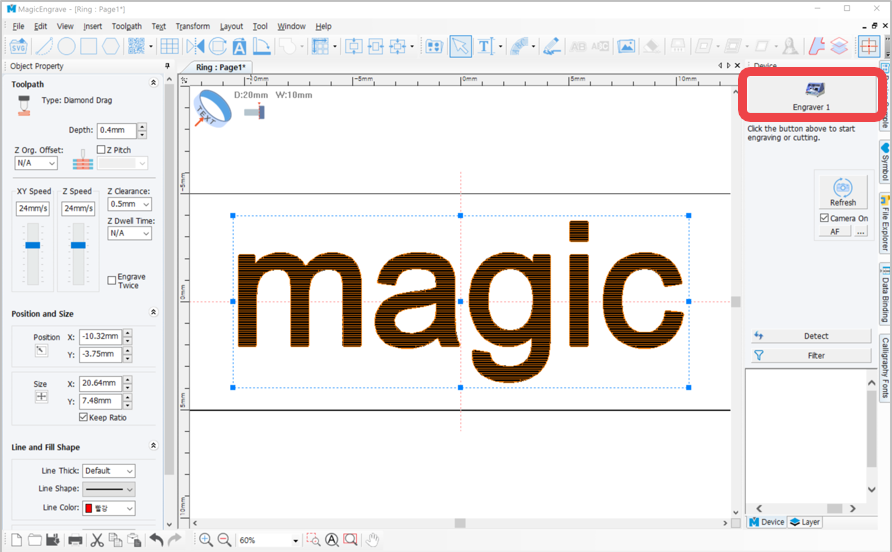Screen dimensions: 892x552
Task: Select the Ring : Page1 document tab
Action: tap(221, 67)
